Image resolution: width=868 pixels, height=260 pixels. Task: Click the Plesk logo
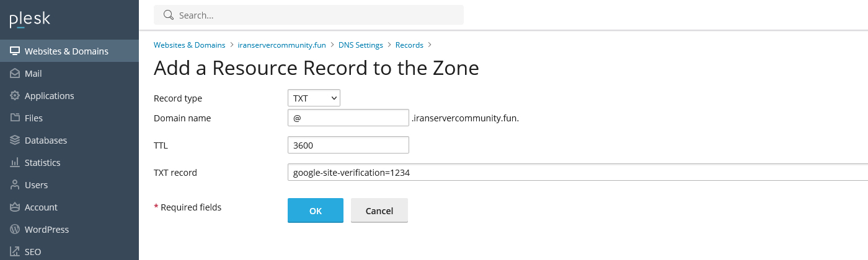point(30,20)
